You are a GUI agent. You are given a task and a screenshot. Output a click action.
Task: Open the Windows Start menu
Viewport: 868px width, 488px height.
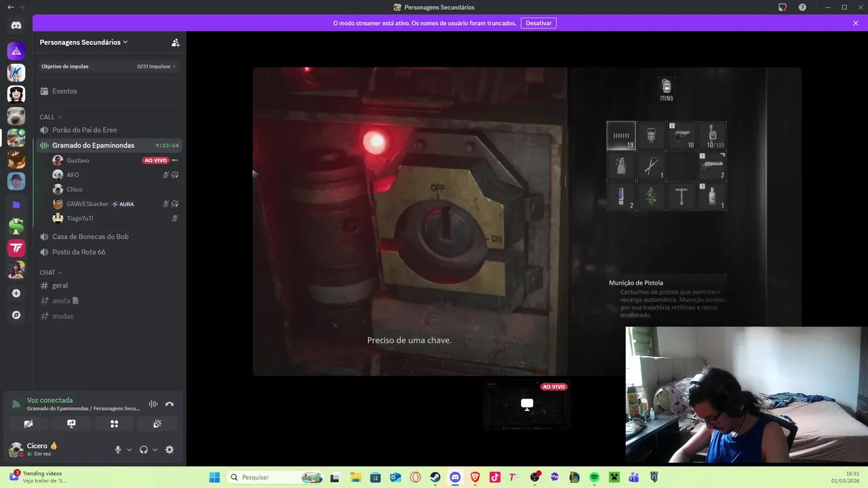coord(214,477)
